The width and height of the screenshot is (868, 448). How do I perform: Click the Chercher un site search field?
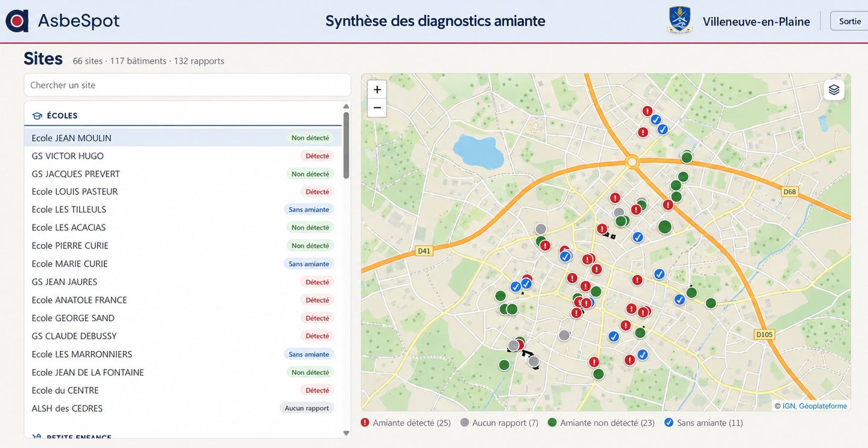(187, 85)
